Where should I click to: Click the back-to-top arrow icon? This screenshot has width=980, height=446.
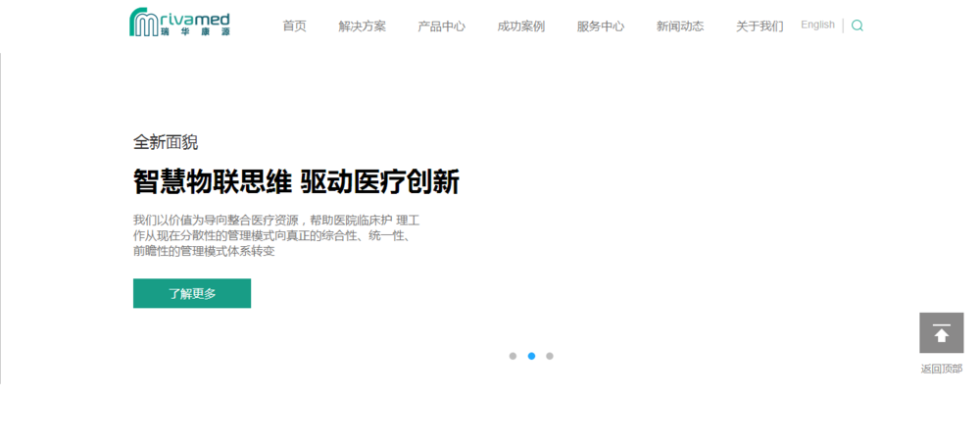tap(941, 332)
